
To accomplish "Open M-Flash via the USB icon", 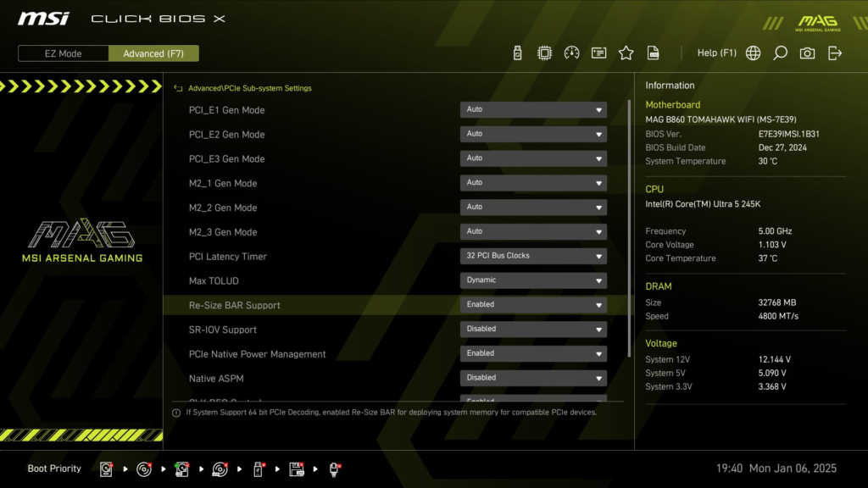I will click(x=517, y=53).
